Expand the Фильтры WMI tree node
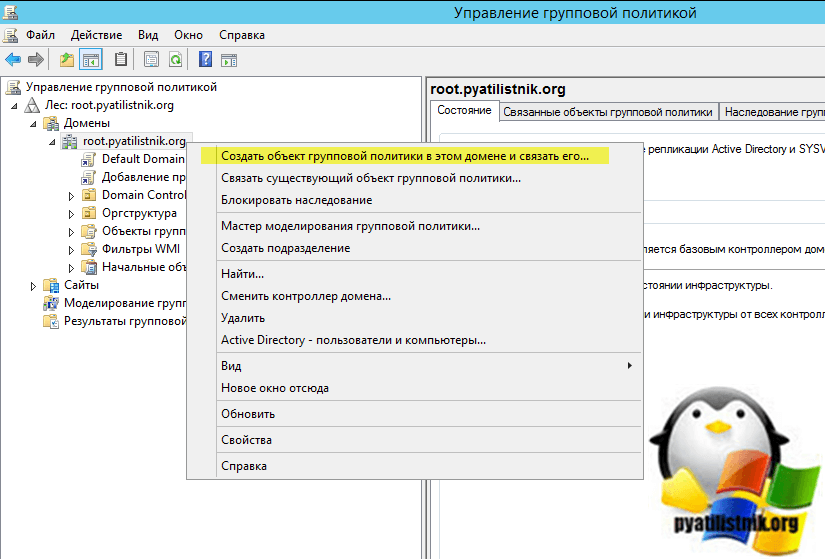Viewport: 825px width, 559px height. tap(71, 250)
